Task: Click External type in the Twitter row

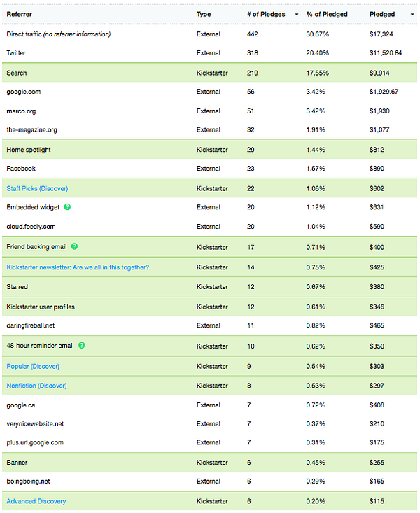Action: [x=209, y=53]
